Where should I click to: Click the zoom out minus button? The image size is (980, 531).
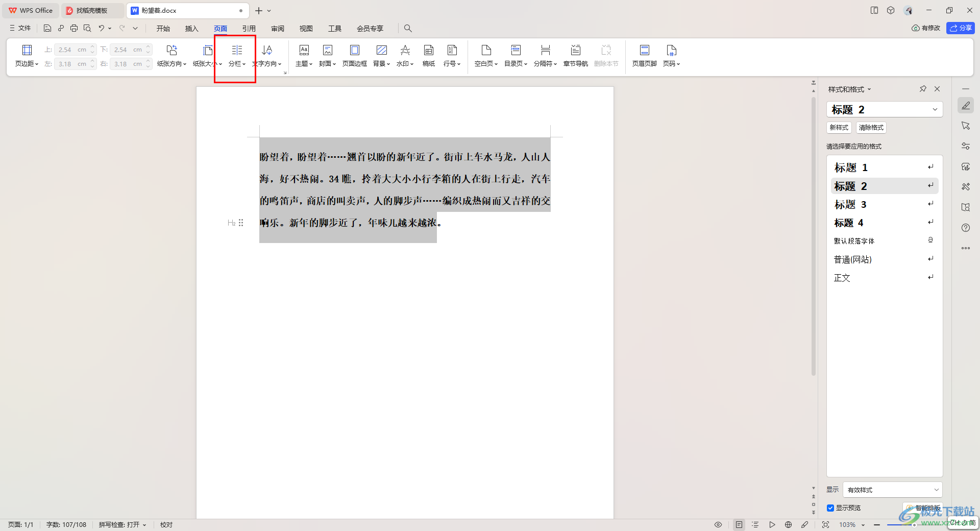[877, 525]
